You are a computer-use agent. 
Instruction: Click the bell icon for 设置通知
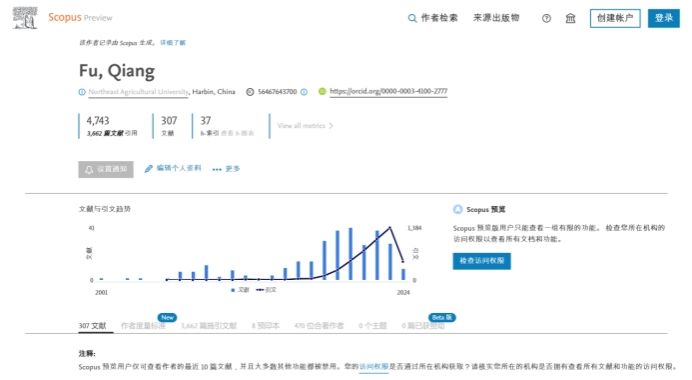89,169
